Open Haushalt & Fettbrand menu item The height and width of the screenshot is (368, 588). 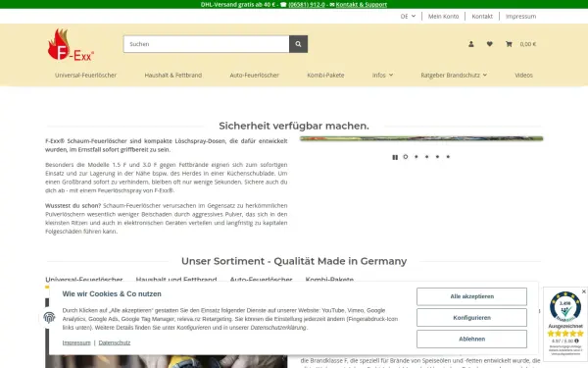(173, 76)
